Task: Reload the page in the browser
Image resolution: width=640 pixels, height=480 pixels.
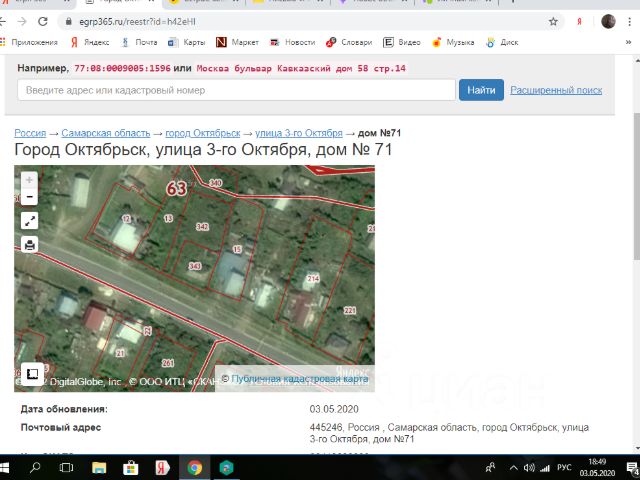Action: coord(43,21)
